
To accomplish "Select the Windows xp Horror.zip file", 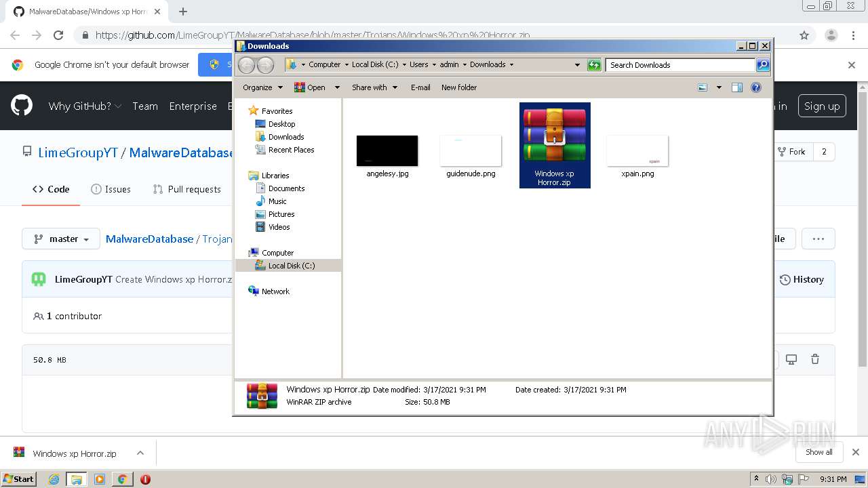I will pos(555,145).
